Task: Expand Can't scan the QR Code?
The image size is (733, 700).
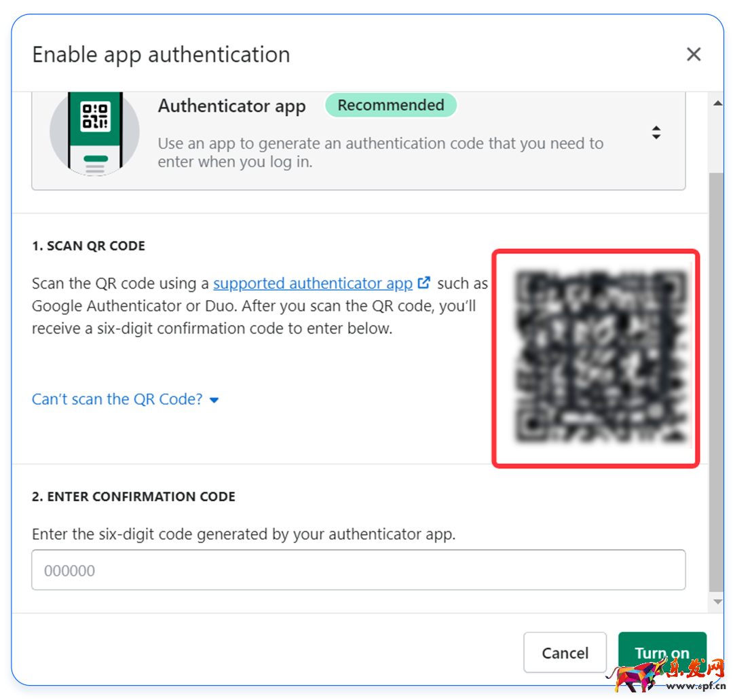Action: click(x=125, y=399)
